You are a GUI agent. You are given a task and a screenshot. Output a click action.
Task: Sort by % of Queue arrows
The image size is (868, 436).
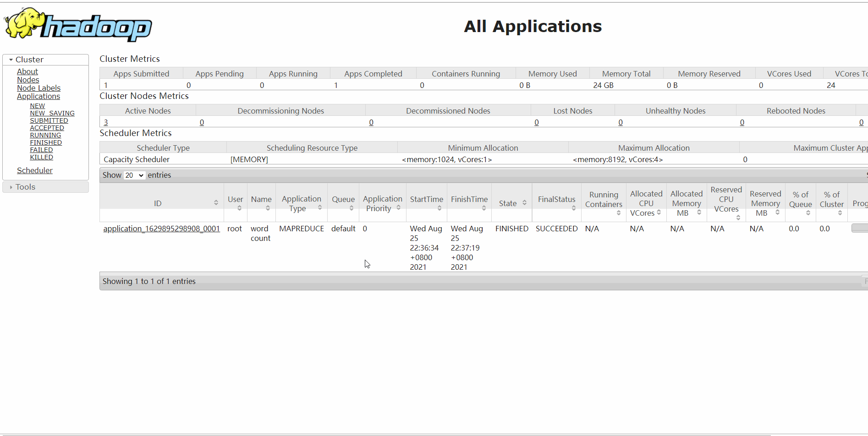(x=808, y=213)
